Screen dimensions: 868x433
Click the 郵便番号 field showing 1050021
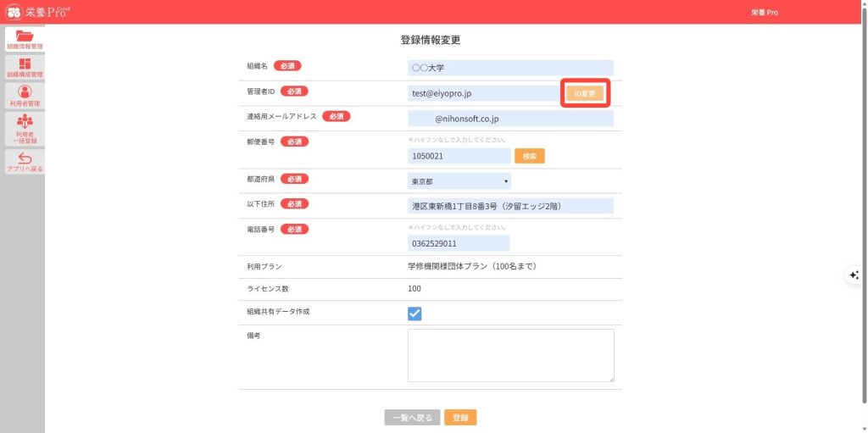coord(459,157)
